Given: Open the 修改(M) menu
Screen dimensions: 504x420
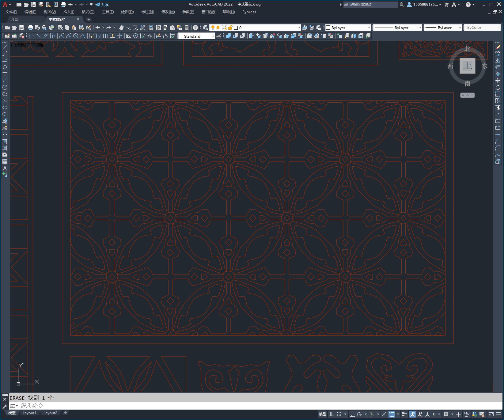Looking at the screenshot, I should coord(168,12).
